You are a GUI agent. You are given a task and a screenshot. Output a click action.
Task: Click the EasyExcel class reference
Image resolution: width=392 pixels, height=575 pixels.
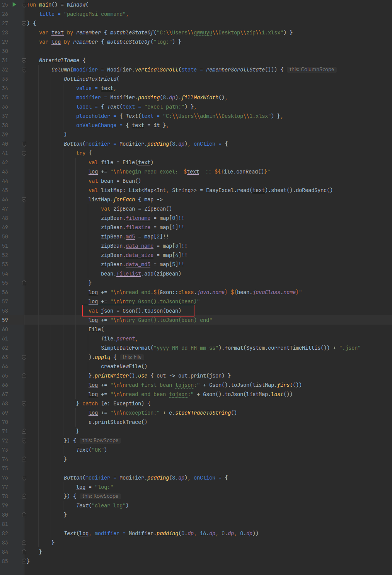pyautogui.click(x=220, y=190)
